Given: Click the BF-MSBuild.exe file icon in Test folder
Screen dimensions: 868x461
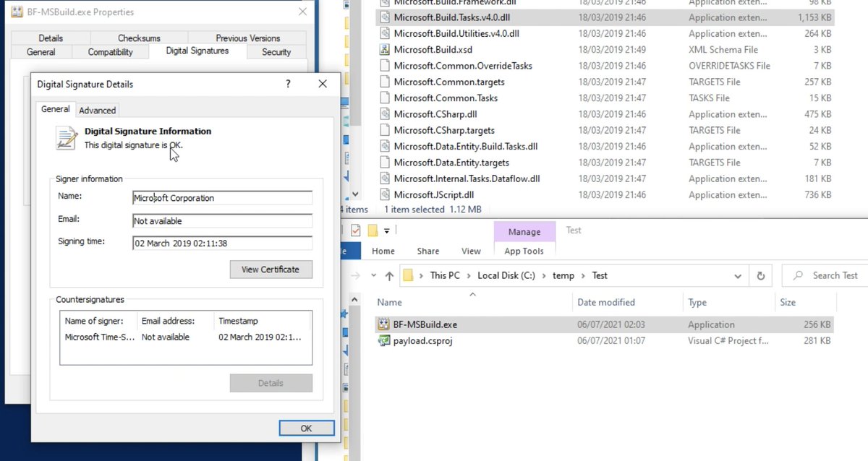Looking at the screenshot, I should tap(385, 325).
